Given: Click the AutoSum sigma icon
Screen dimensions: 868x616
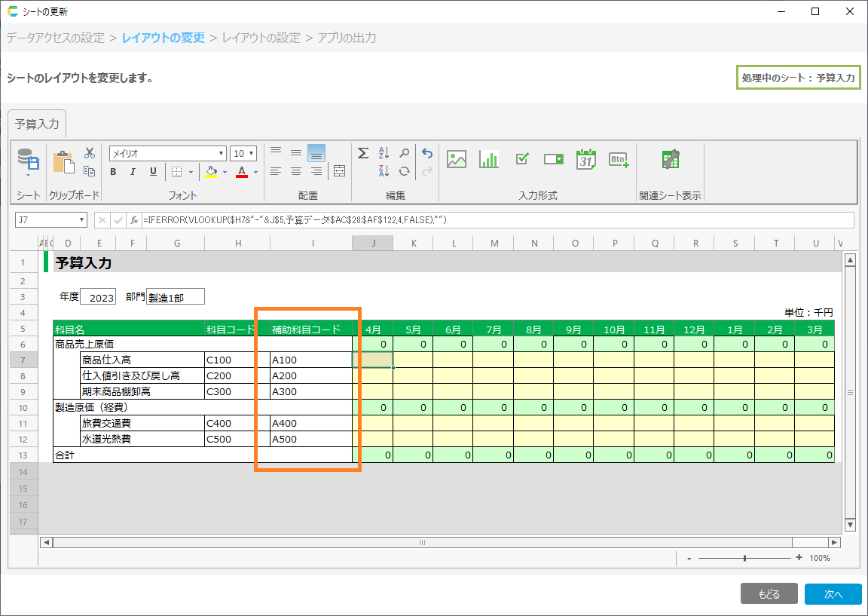Looking at the screenshot, I should [362, 153].
